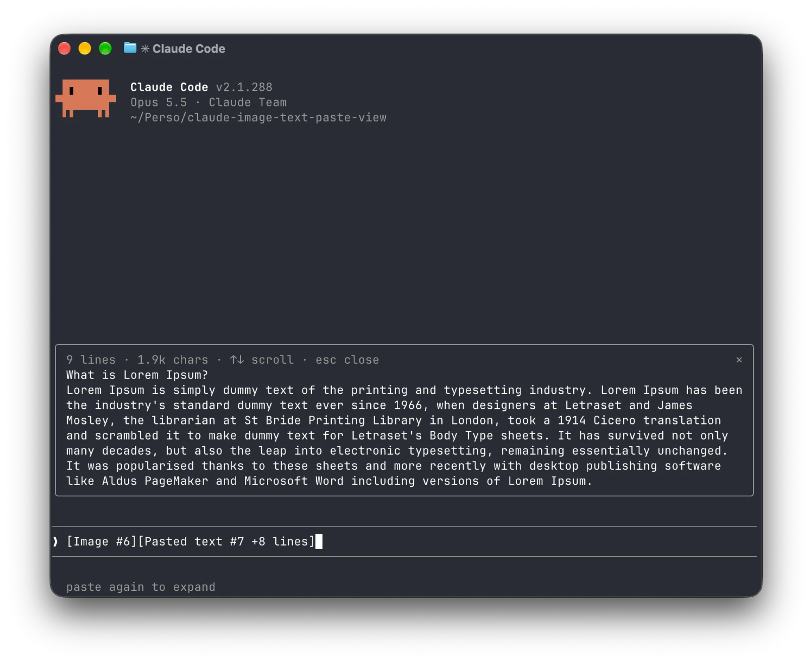Click the 'Opus 5.5 · Claude Team' line

[209, 102]
